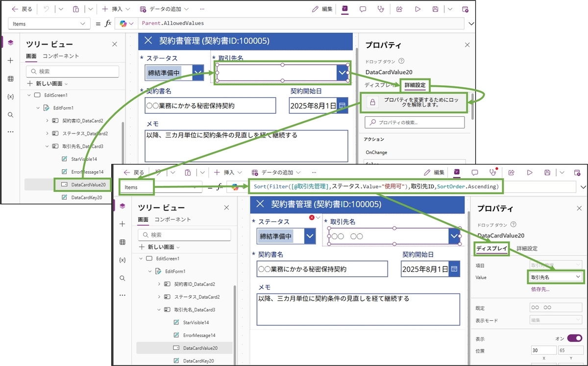Collapse the EditScreen1 node in the upper-left tree

[x=29, y=95]
